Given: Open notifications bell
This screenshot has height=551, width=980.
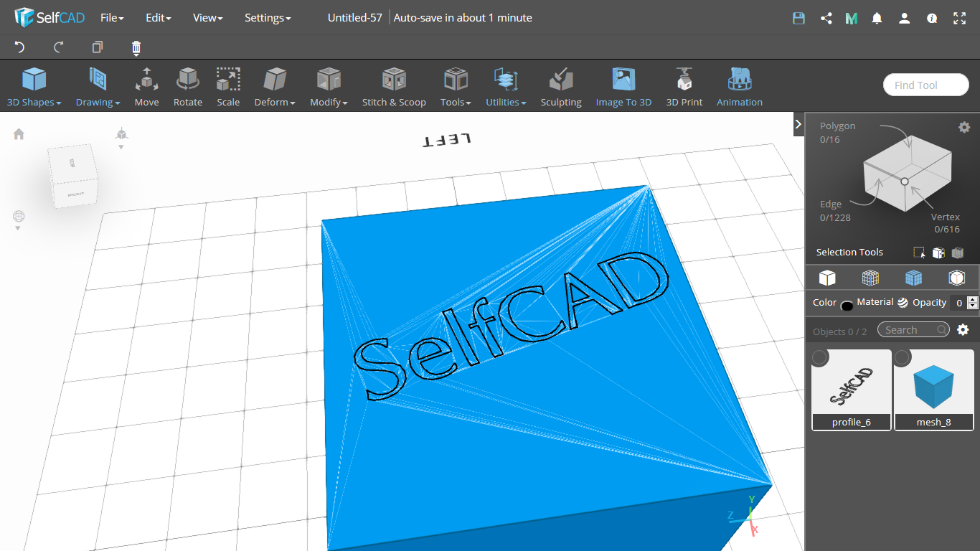Looking at the screenshot, I should click(x=877, y=18).
